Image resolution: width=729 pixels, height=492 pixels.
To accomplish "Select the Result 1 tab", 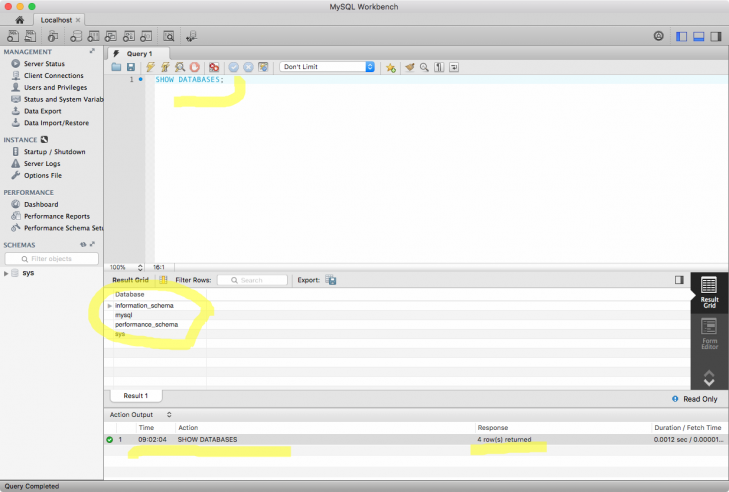I will click(136, 396).
